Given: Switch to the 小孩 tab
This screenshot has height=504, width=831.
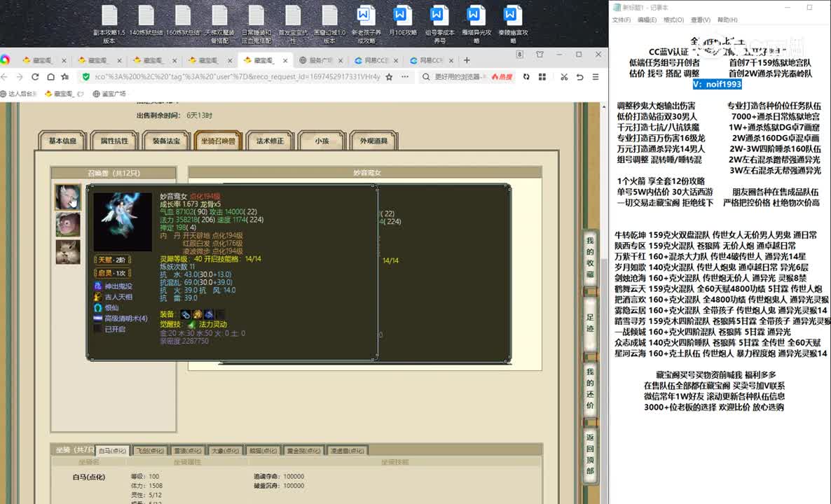Looking at the screenshot, I should click(322, 141).
